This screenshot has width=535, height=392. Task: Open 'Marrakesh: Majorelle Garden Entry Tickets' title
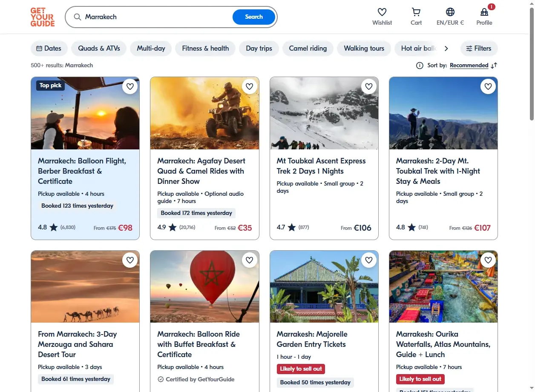coord(312,339)
